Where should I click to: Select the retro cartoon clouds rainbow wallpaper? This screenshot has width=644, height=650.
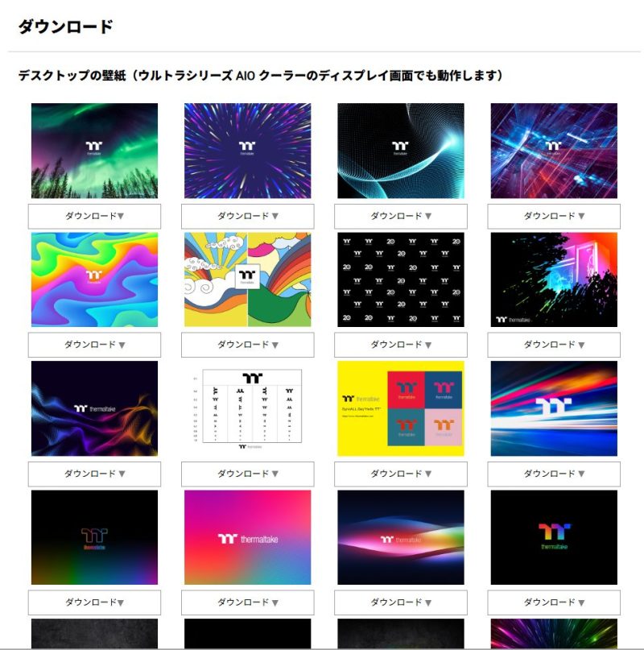(247, 279)
